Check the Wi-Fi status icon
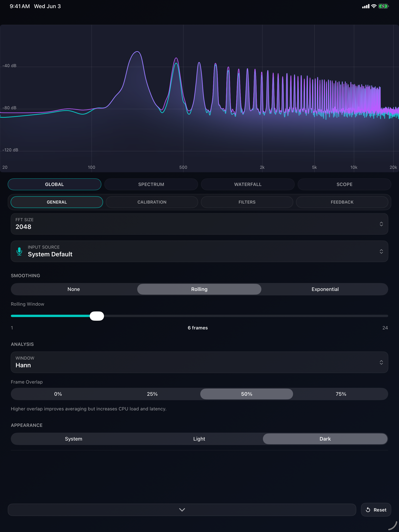The width and height of the screenshot is (399, 532). [373, 6]
